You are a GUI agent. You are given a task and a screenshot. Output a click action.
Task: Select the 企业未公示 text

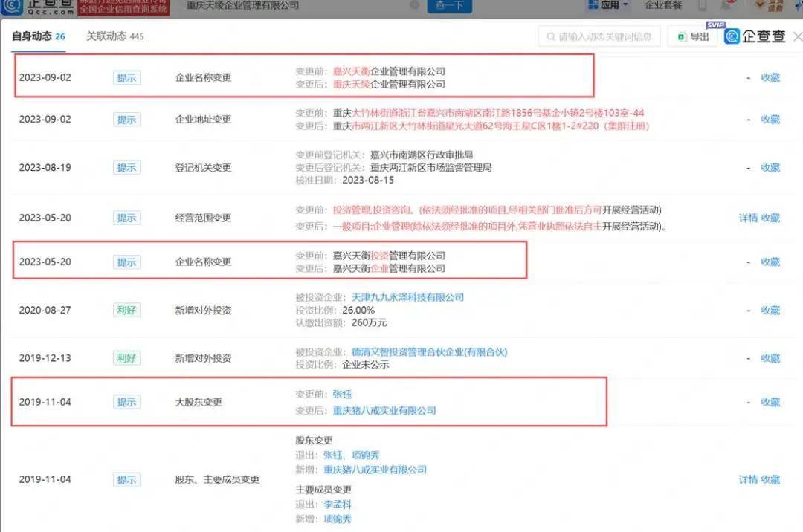tap(366, 365)
